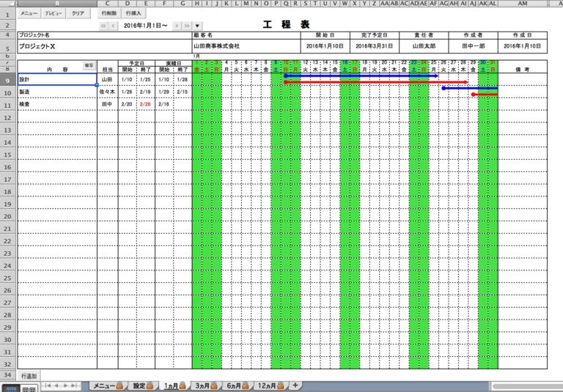Click the single-left previous date arrow
The image size is (563, 392).
(x=113, y=26)
